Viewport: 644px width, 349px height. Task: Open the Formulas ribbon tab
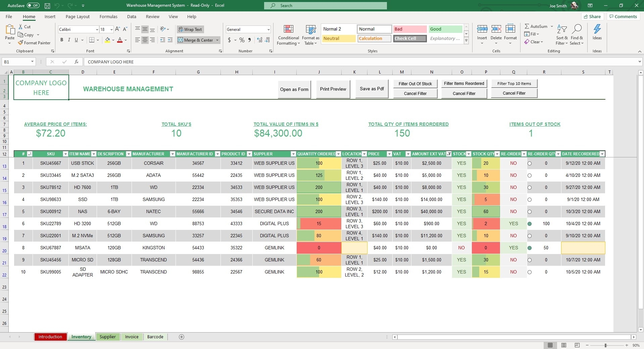[108, 16]
